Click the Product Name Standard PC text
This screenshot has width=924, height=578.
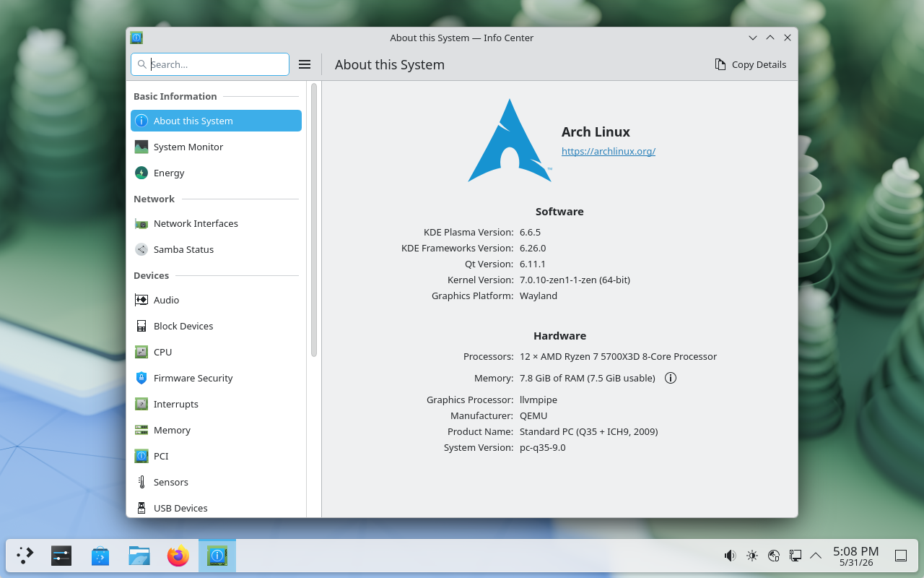pyautogui.click(x=588, y=431)
